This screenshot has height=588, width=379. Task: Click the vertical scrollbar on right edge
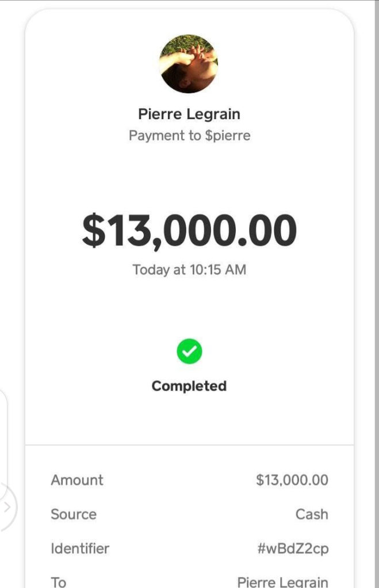(377, 294)
